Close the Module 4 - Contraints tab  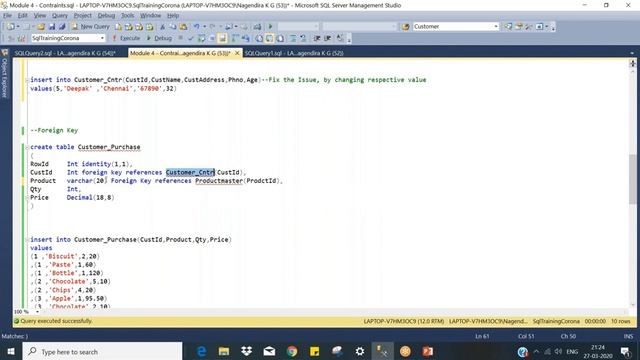[237, 53]
